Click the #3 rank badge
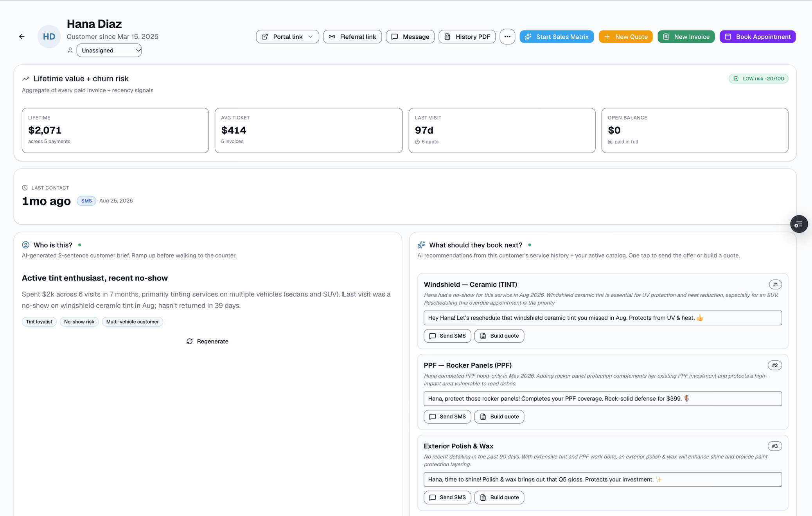Viewport: 812px width, 516px height. (775, 446)
